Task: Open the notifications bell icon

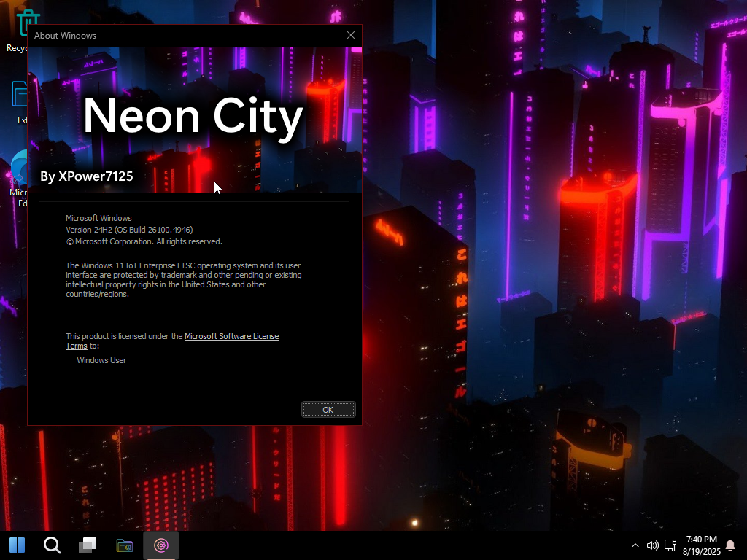Action: click(730, 545)
